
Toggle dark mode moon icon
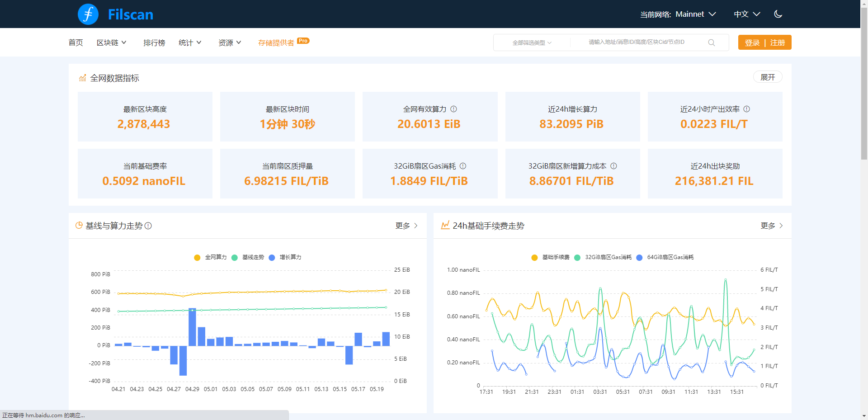click(778, 14)
